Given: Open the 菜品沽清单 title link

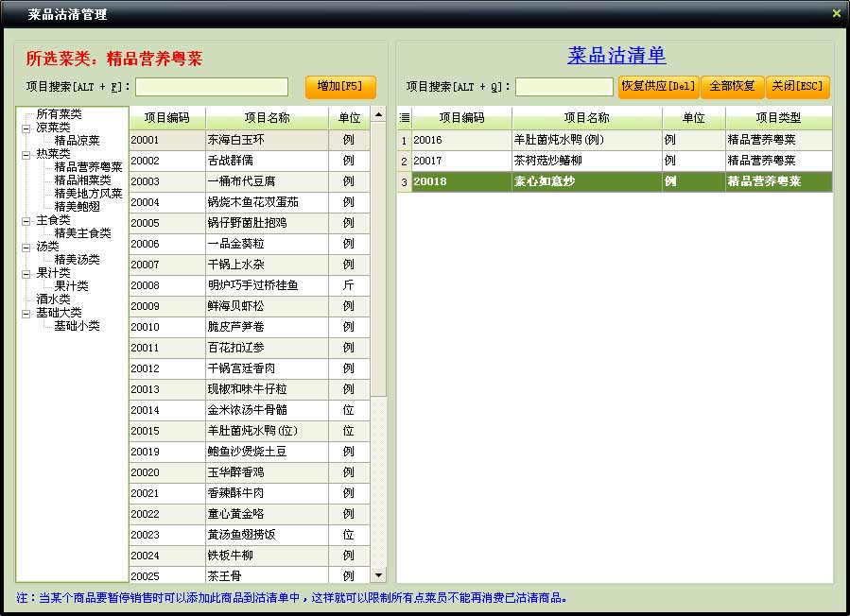Looking at the screenshot, I should point(616,56).
